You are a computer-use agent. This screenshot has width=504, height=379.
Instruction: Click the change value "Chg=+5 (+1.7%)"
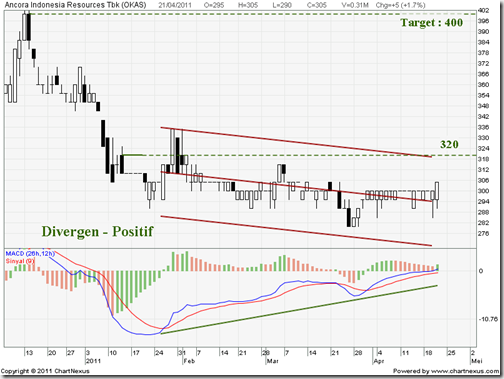[400, 5]
